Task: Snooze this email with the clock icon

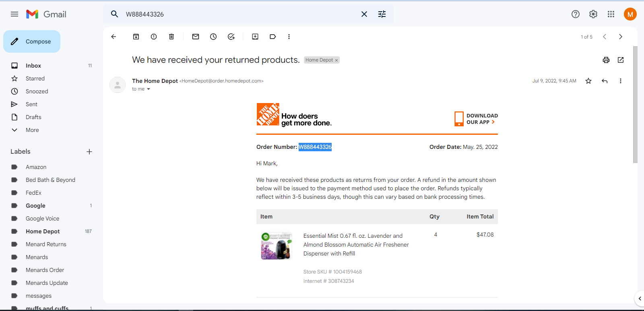Action: 213,37
